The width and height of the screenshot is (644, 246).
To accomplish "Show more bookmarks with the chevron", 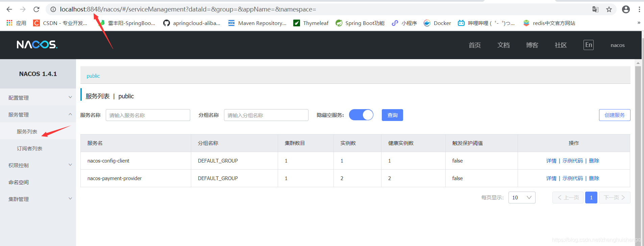I will click(x=639, y=23).
